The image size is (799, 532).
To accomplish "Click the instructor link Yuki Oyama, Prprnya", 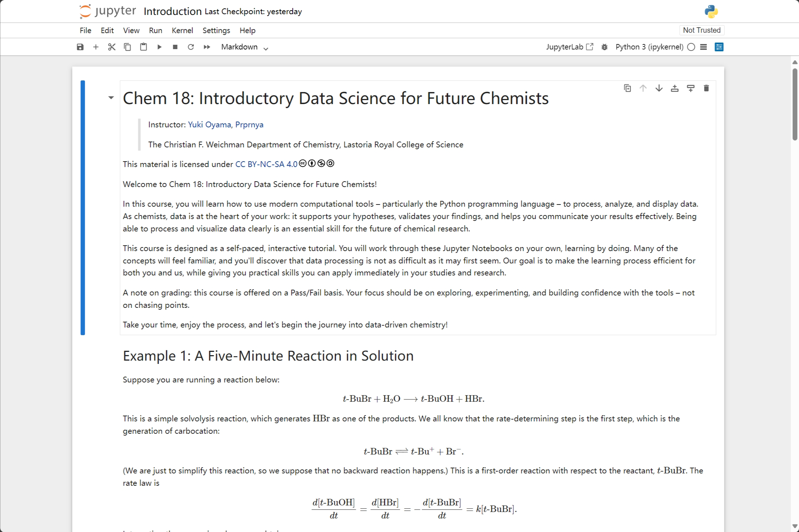I will (x=225, y=124).
